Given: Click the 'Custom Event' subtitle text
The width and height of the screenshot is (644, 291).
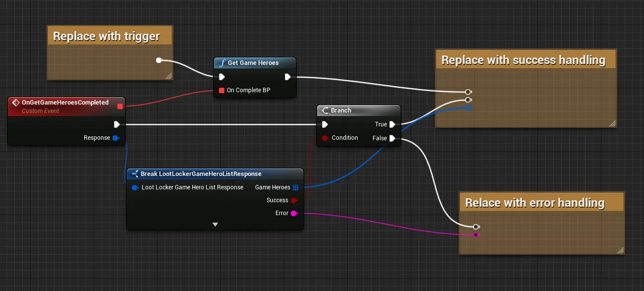Looking at the screenshot, I should (x=40, y=111).
